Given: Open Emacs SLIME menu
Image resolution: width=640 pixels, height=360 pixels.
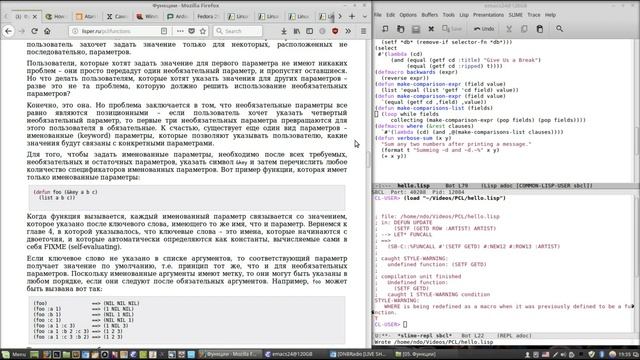Looking at the screenshot, I should coord(516,15).
